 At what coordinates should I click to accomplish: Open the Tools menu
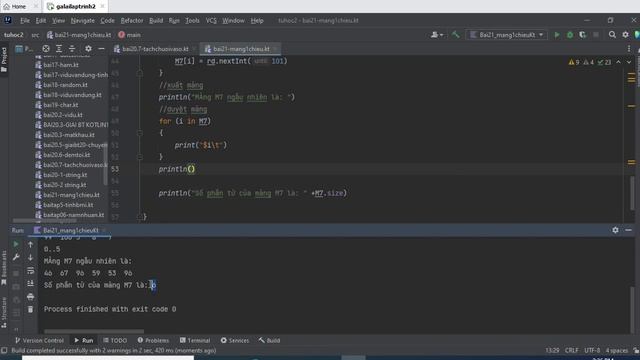192,20
